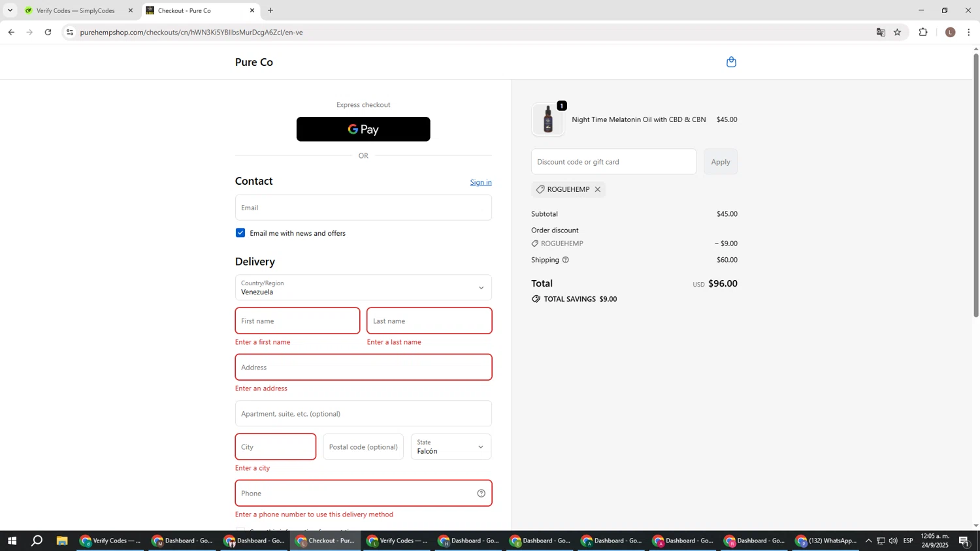Focus the Last name field
The height and width of the screenshot is (551, 980).
coord(429,321)
